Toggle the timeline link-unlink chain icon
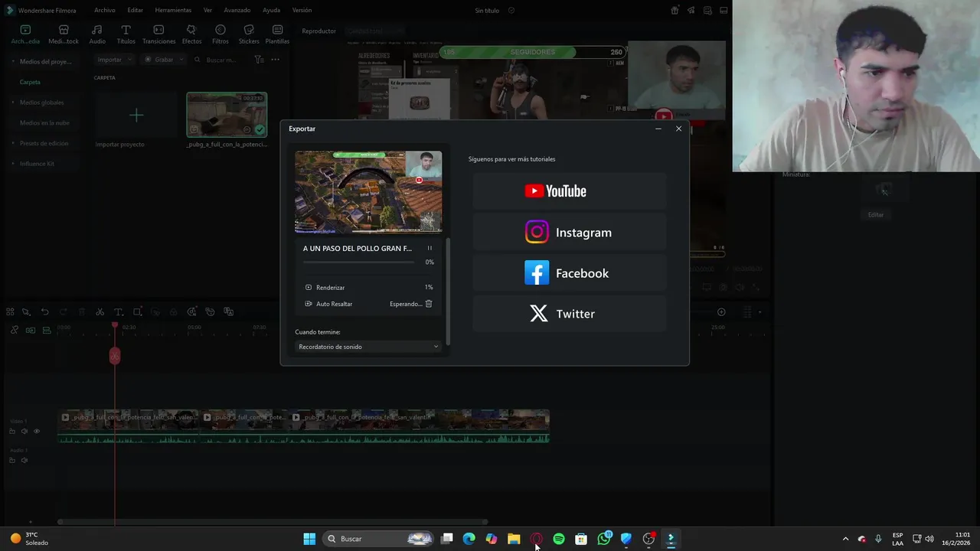Image resolution: width=980 pixels, height=551 pixels. coord(14,330)
